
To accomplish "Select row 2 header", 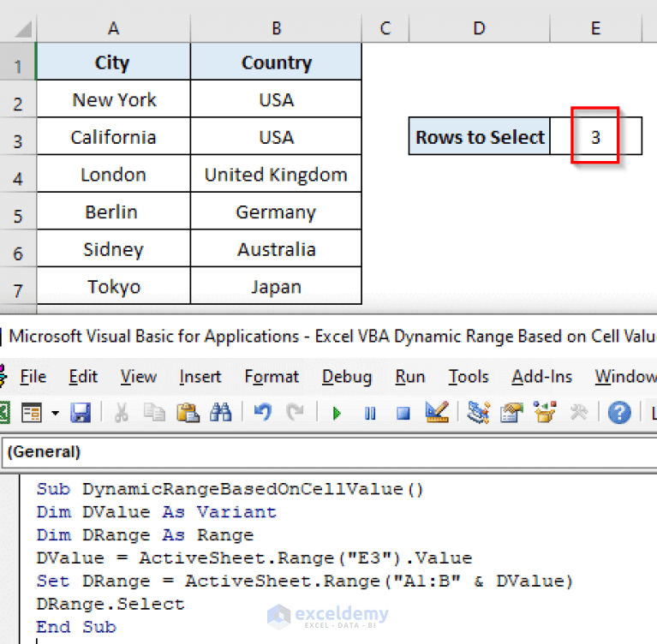I will pos(18,98).
